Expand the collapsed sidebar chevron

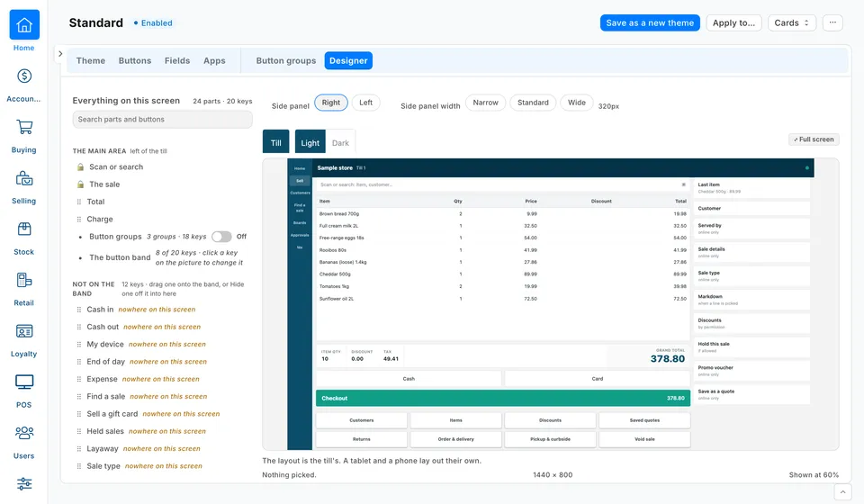[60, 54]
